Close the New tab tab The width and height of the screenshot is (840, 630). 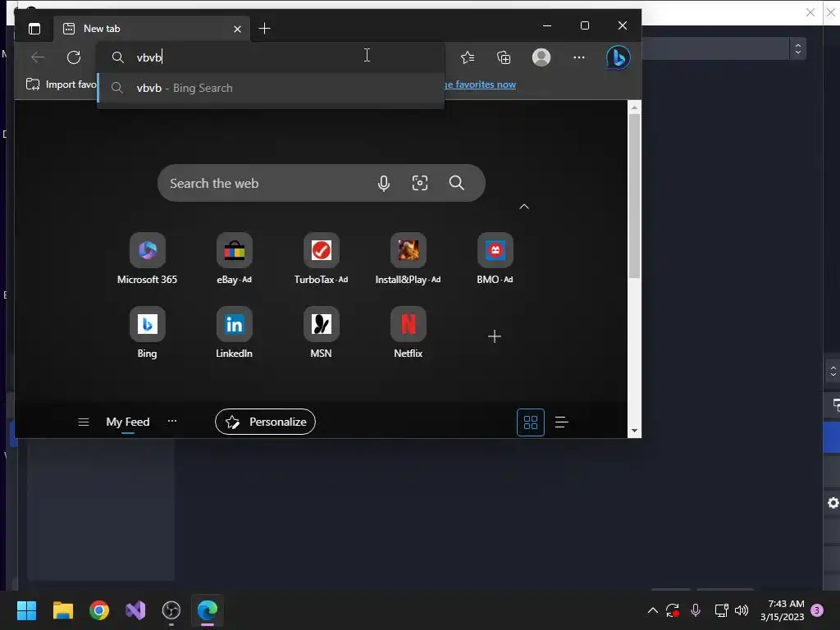tap(237, 29)
